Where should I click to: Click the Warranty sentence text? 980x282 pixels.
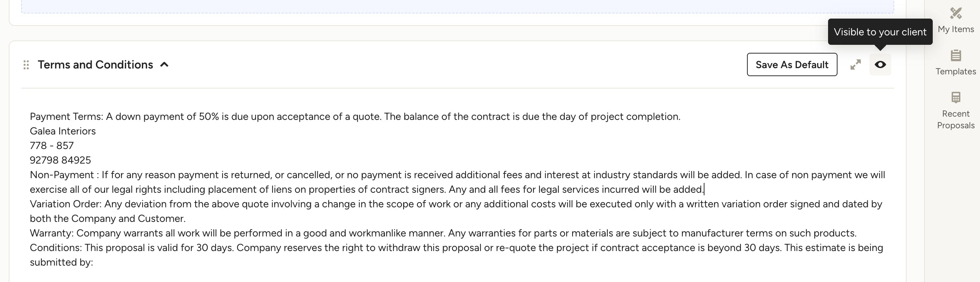click(x=443, y=233)
